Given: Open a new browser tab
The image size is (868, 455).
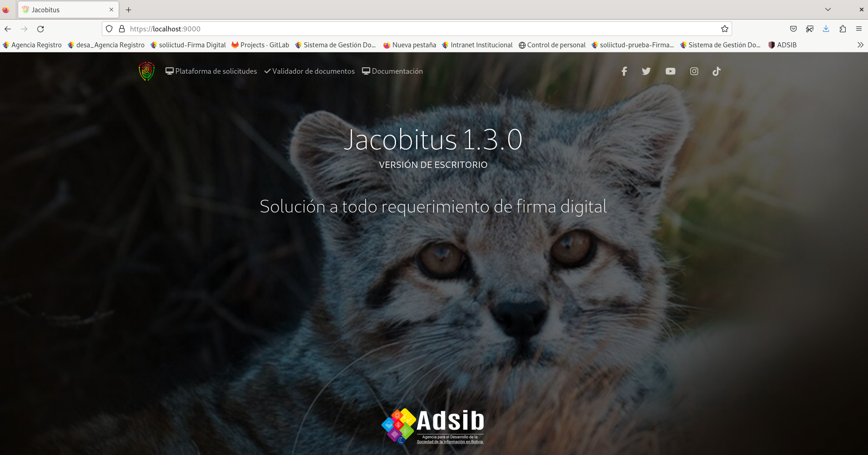Looking at the screenshot, I should click(129, 10).
